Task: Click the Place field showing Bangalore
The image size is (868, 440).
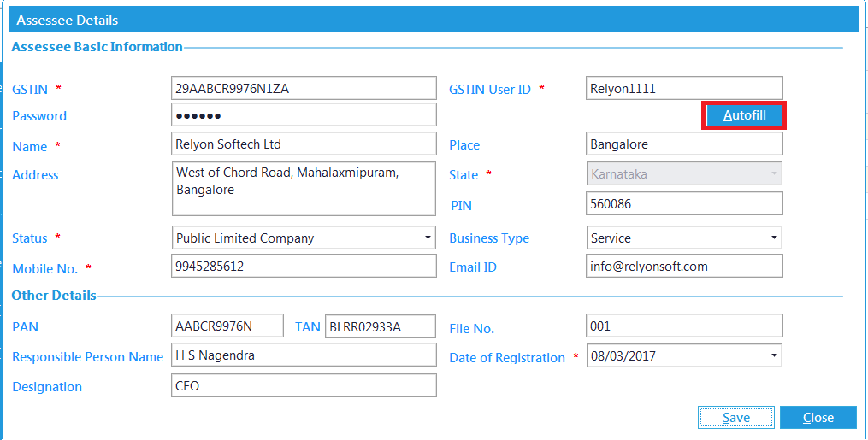Action: click(x=684, y=144)
